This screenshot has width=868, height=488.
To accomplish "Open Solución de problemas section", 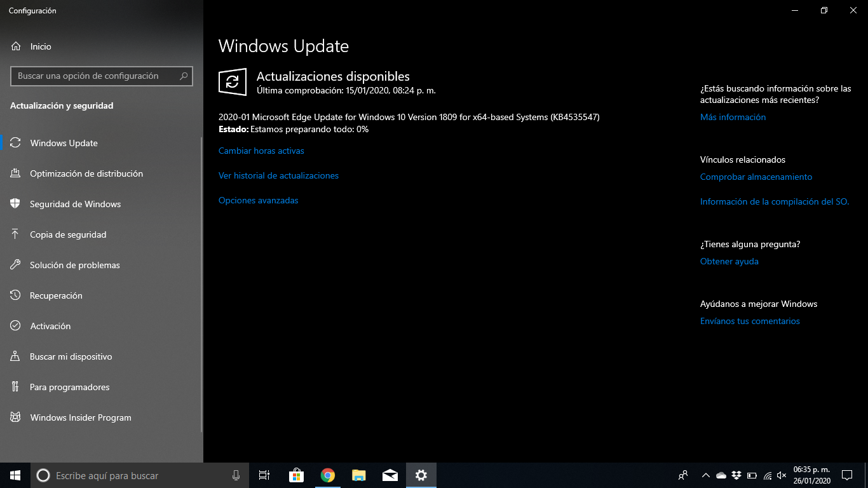I will [102, 265].
